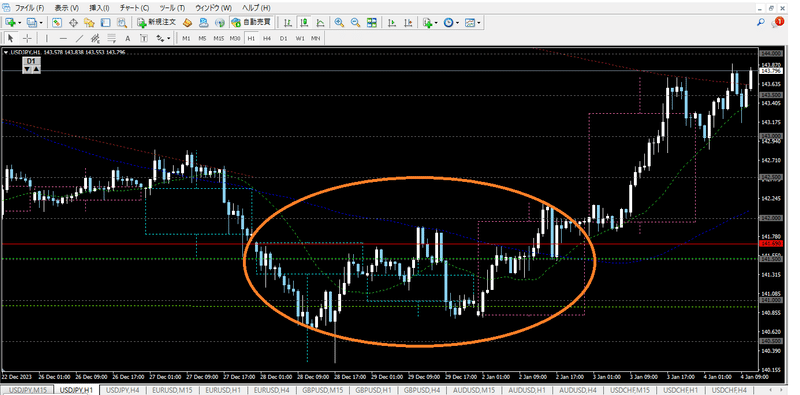This screenshot has width=800, height=395.
Task: Switch to the EURUSD,H1 chart tab
Action: point(223,390)
